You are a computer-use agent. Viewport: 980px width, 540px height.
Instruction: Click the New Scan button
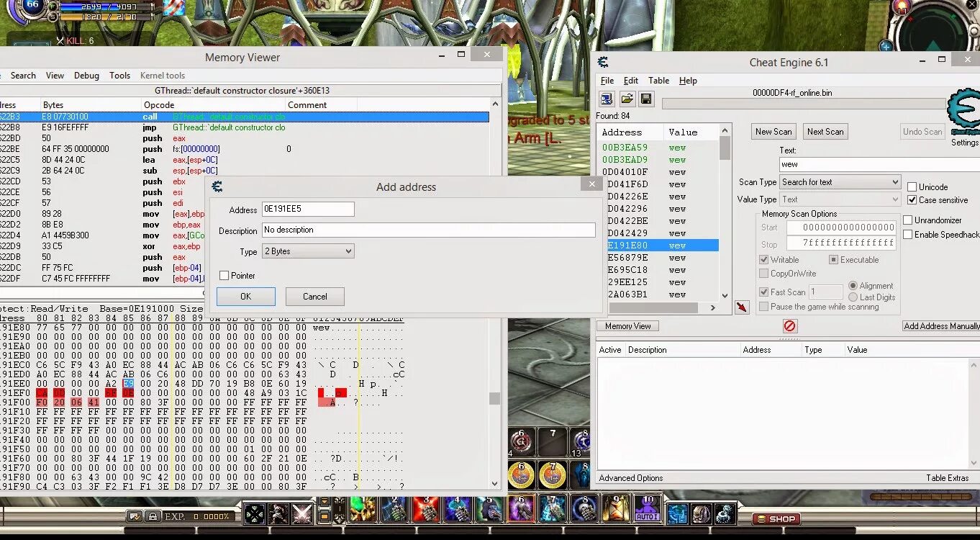[x=773, y=132]
